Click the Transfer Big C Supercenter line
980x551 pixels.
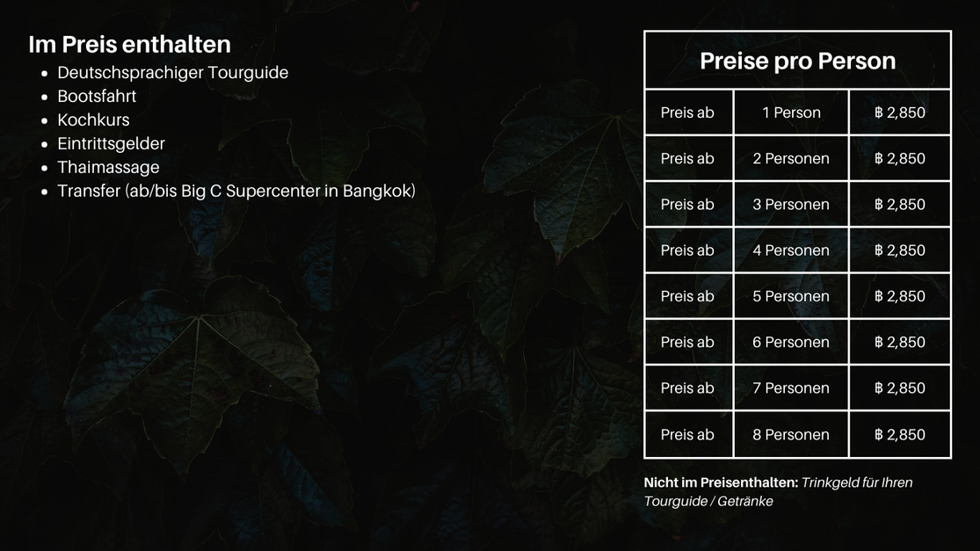236,192
